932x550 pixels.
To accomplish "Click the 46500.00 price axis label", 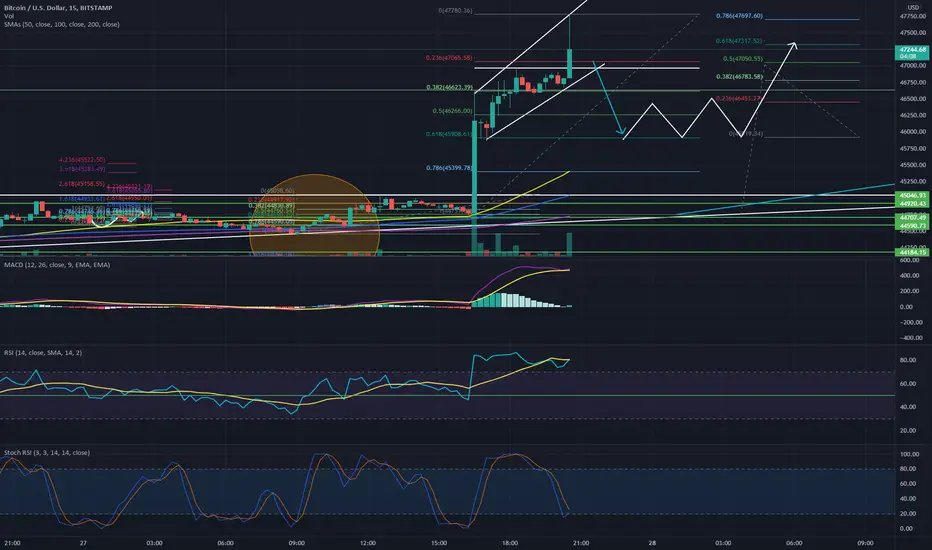I will point(912,99).
